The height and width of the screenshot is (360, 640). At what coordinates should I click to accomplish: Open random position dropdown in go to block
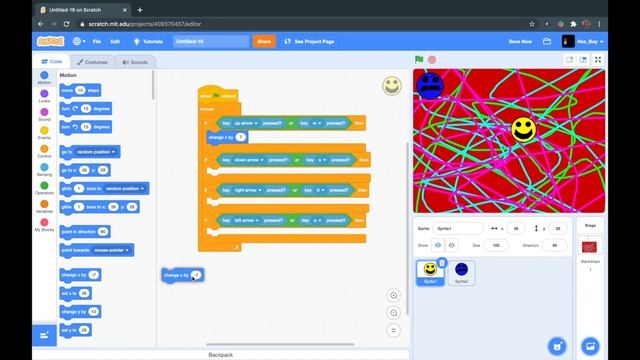tap(96, 152)
